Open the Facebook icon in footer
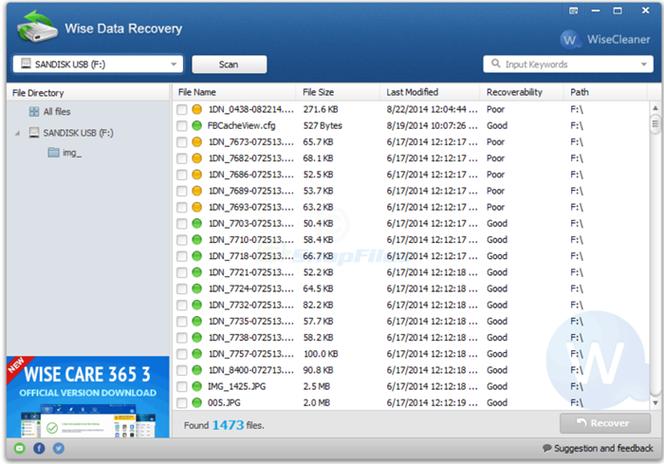The width and height of the screenshot is (664, 464). (39, 448)
